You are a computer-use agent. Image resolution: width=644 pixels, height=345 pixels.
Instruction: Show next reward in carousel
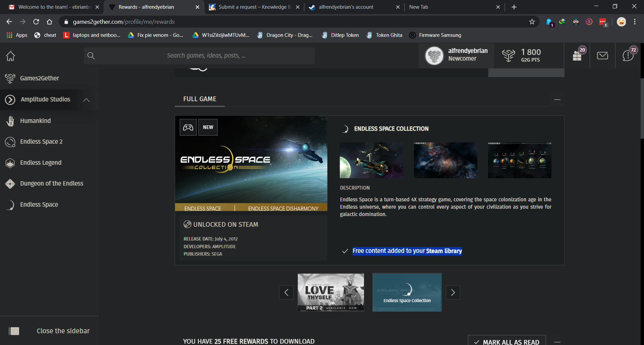453,292
